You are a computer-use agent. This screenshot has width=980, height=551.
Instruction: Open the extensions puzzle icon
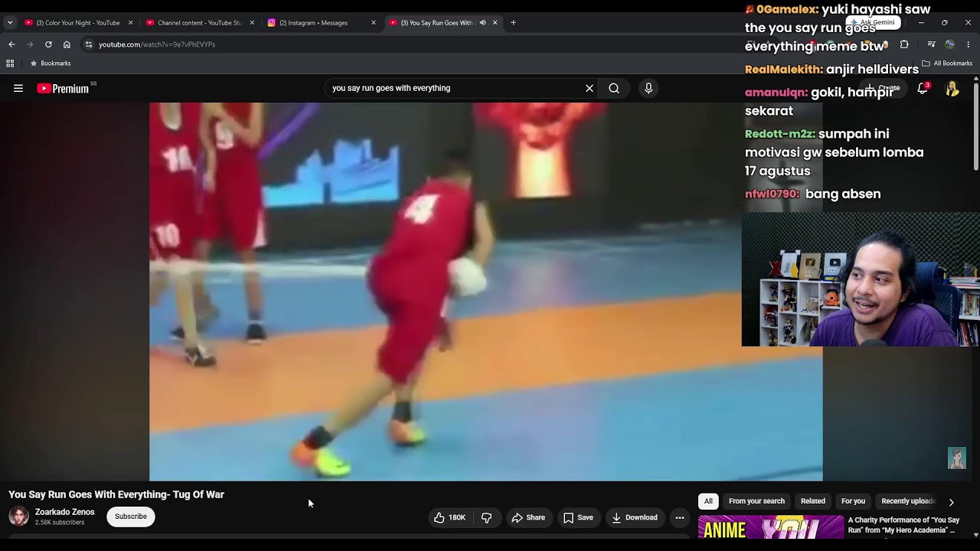click(904, 44)
